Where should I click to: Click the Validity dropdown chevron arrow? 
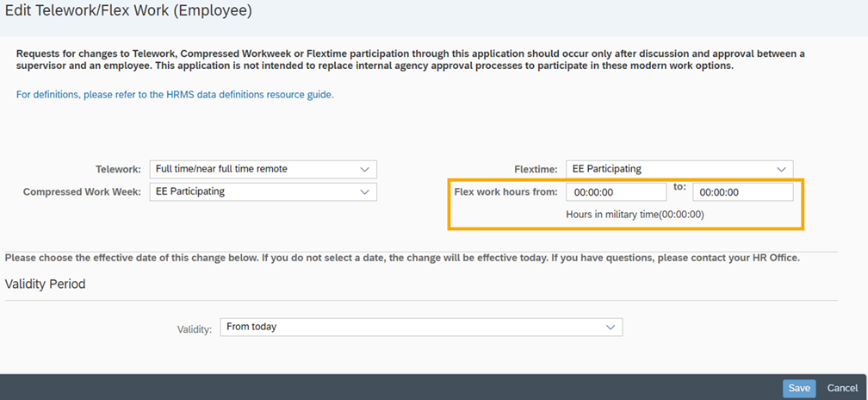tap(610, 328)
